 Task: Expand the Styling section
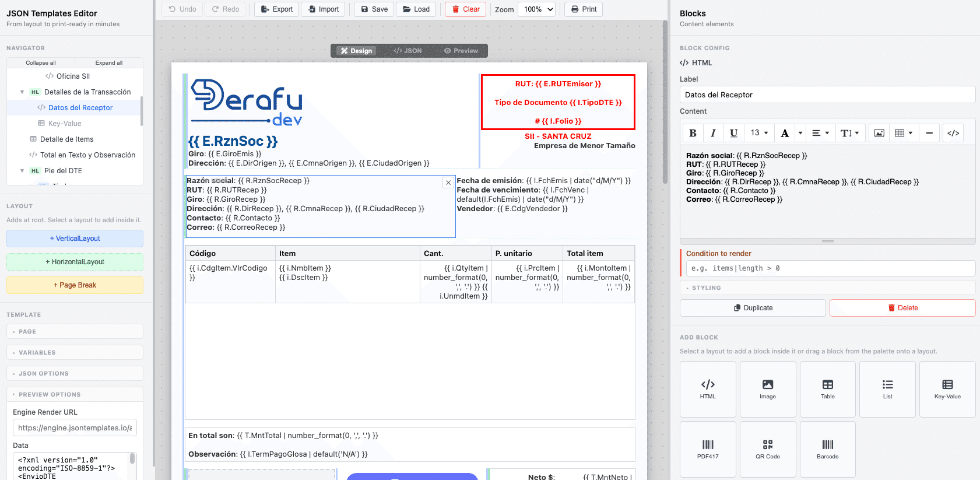click(x=827, y=288)
